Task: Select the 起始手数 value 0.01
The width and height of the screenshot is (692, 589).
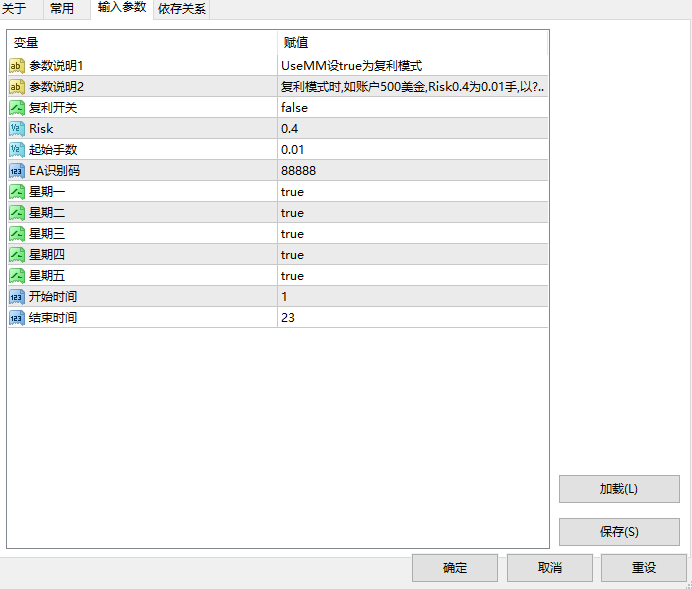Action: tap(292, 150)
